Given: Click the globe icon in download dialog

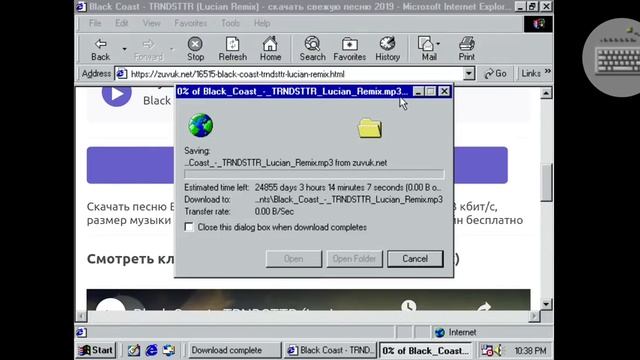Looking at the screenshot, I should pos(200,125).
